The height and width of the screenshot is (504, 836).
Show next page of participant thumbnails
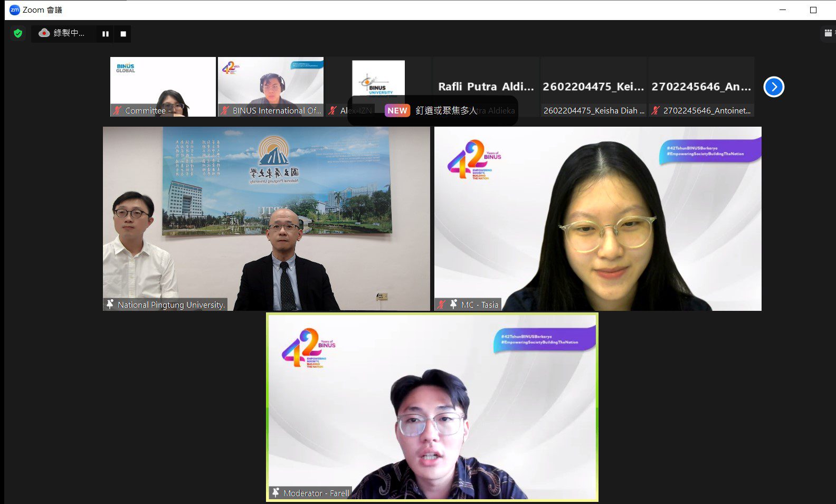coord(774,87)
